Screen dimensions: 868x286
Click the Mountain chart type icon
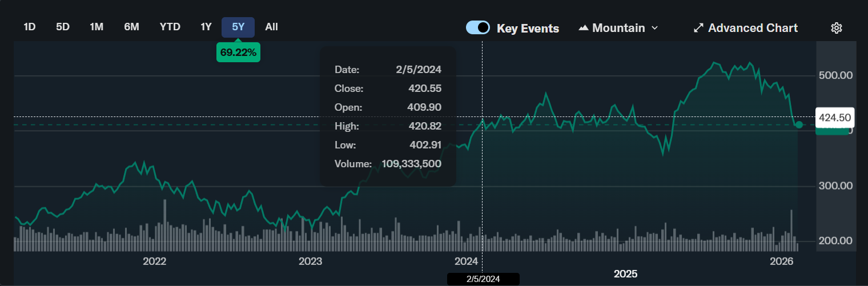point(583,28)
